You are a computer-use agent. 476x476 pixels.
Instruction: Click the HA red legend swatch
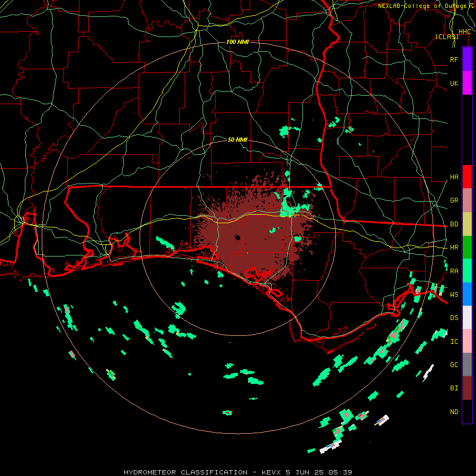(467, 177)
